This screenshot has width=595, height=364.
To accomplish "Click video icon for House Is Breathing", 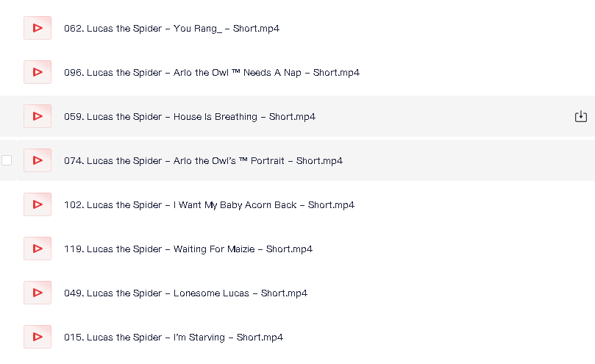I will [x=38, y=116].
